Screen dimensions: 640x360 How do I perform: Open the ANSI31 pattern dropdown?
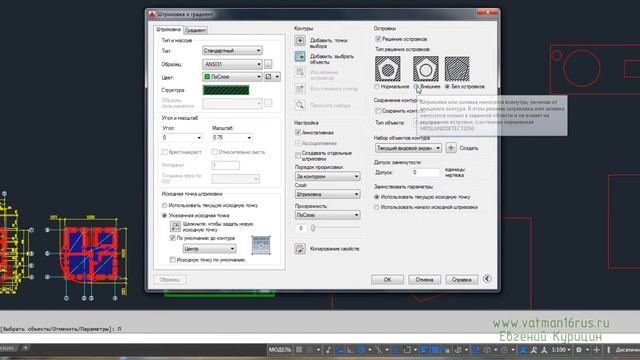[x=232, y=64]
